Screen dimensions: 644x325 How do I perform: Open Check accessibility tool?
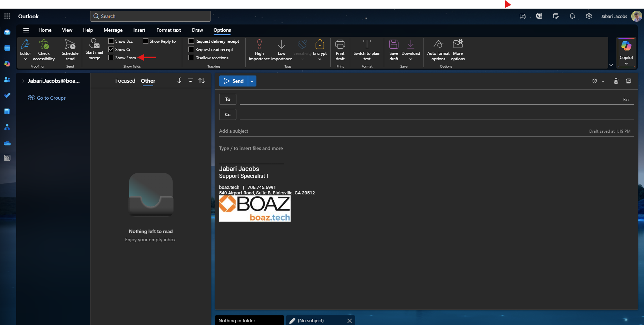click(44, 45)
